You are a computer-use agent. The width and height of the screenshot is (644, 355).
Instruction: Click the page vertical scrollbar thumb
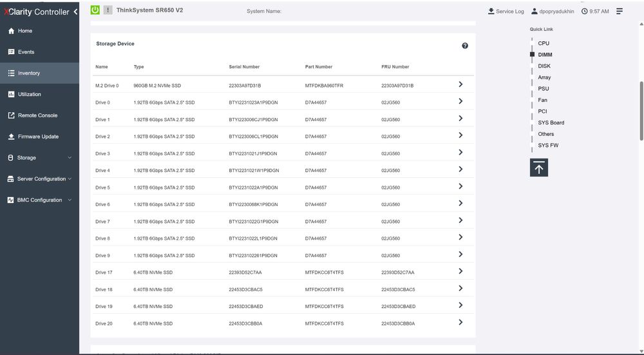click(x=641, y=111)
